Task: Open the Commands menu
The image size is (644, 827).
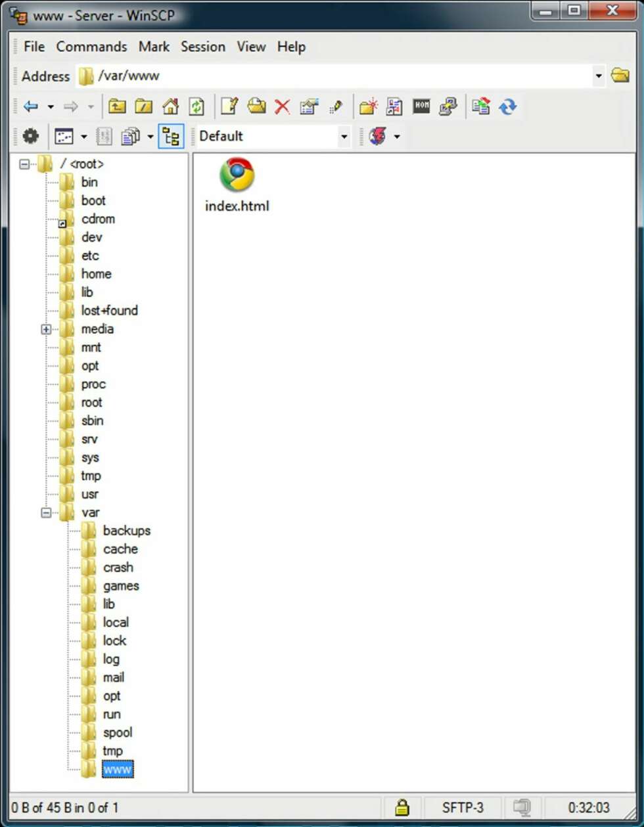Action: pyautogui.click(x=91, y=47)
